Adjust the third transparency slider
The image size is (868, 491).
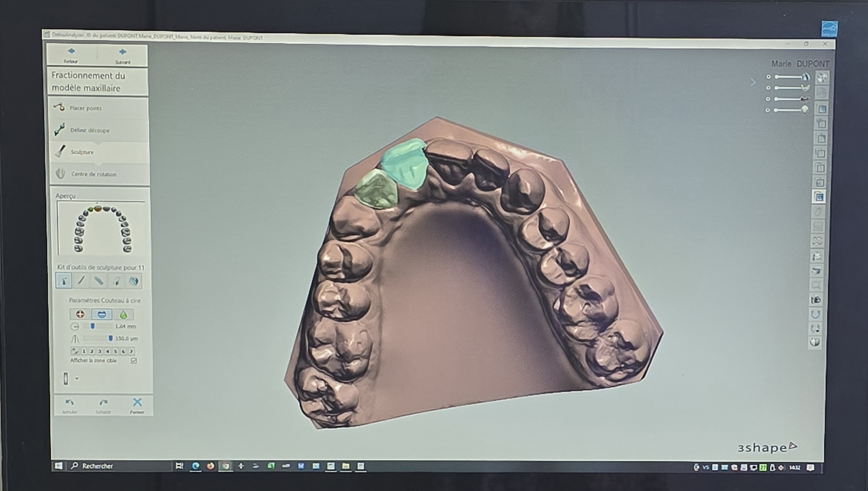(x=792, y=99)
